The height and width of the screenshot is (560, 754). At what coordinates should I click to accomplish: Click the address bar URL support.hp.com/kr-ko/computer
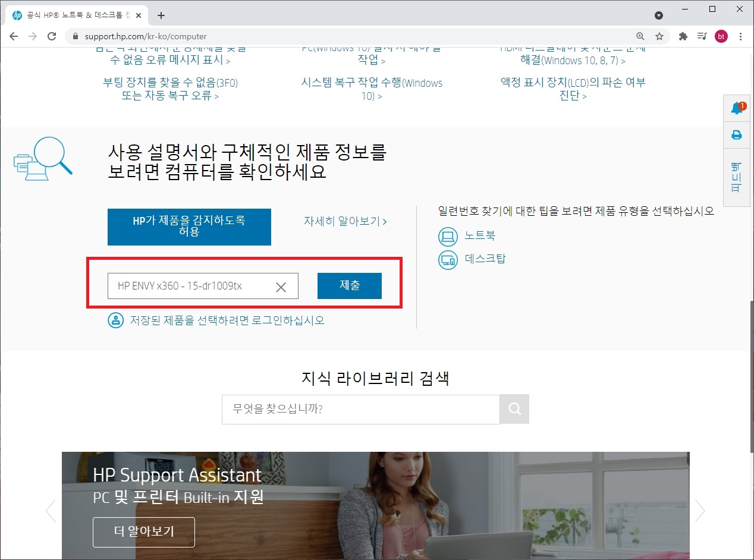tap(146, 36)
